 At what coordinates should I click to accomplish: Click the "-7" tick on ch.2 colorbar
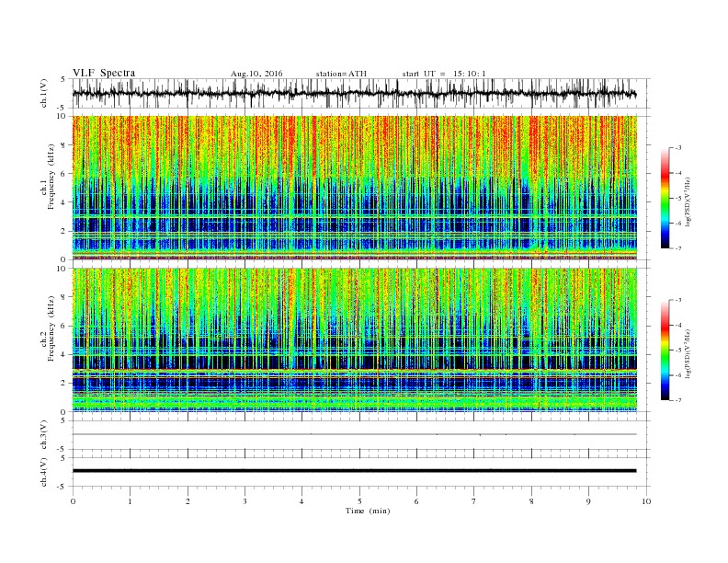pos(678,400)
